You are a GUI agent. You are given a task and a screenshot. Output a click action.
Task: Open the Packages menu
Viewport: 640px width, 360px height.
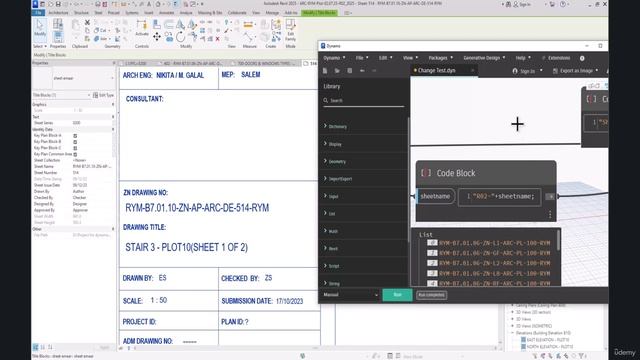440,58
